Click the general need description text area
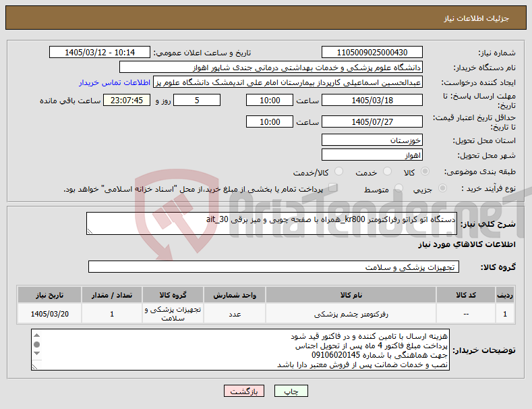Screen dimensions: 532x409 (x=272, y=223)
